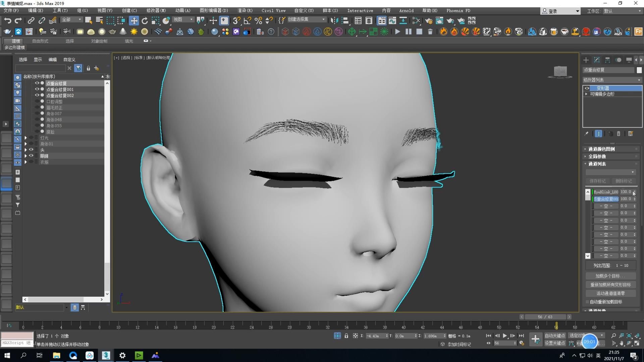Click the 点重合修复002 morph channel button
Viewport: 644px width, 362px height.
606,199
